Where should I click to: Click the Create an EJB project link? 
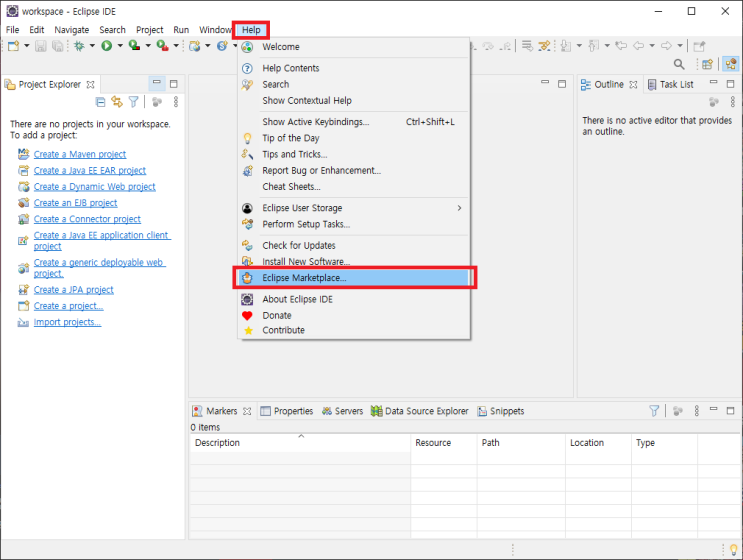75,203
